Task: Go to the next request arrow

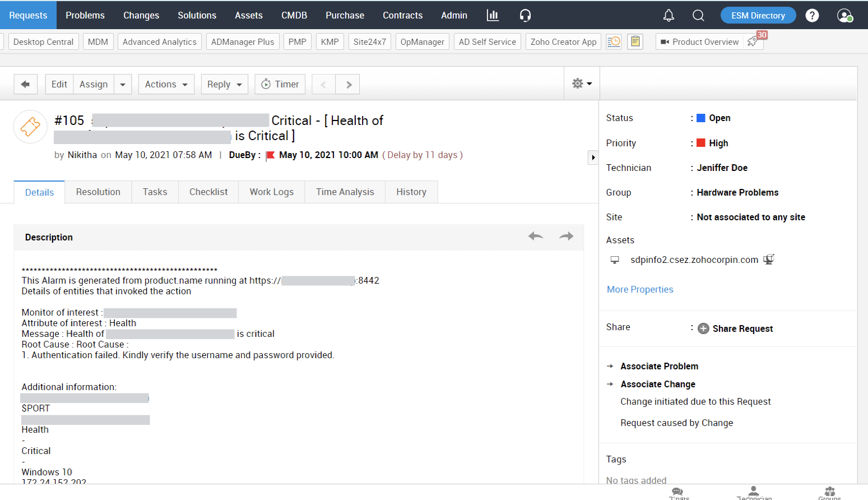Action: tap(348, 84)
